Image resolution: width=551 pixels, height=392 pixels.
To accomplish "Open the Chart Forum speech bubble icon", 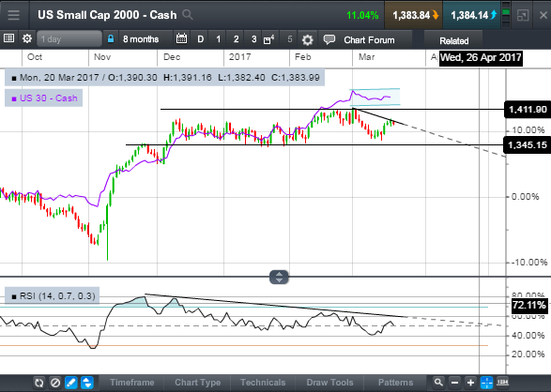I will pyautogui.click(x=329, y=39).
